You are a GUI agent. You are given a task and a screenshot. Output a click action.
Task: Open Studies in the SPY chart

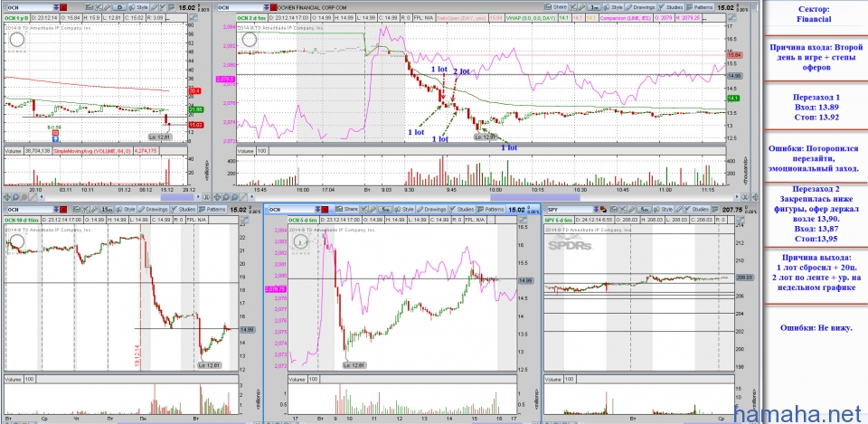(x=696, y=210)
